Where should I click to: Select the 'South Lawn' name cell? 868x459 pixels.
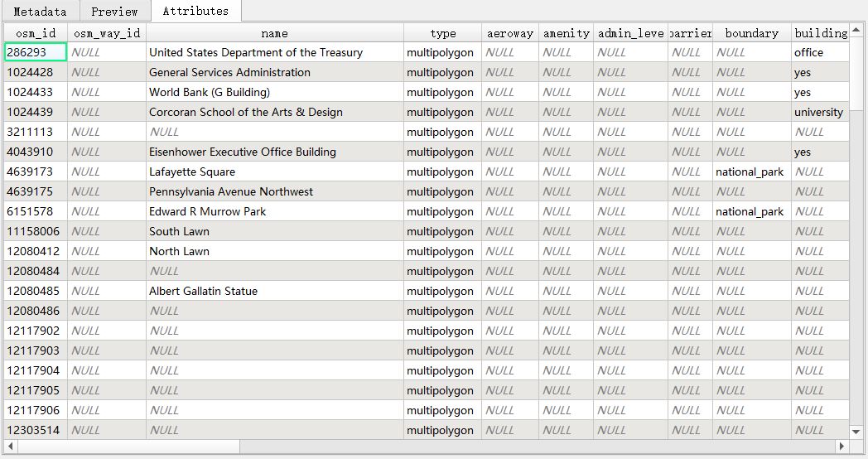(275, 232)
